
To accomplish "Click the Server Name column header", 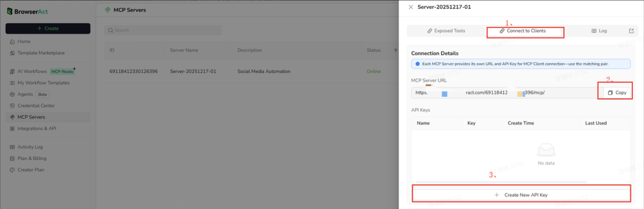I will [184, 50].
